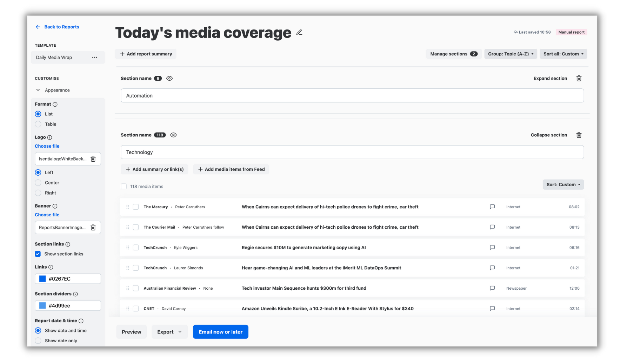
Task: Open comment icon on Regie secures $10M row
Action: (492, 248)
